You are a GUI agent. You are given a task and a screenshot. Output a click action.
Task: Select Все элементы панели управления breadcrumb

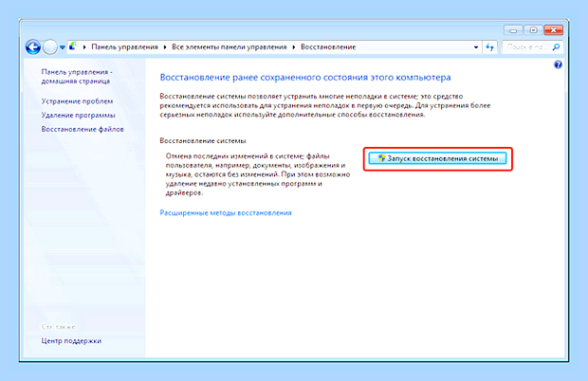point(229,47)
